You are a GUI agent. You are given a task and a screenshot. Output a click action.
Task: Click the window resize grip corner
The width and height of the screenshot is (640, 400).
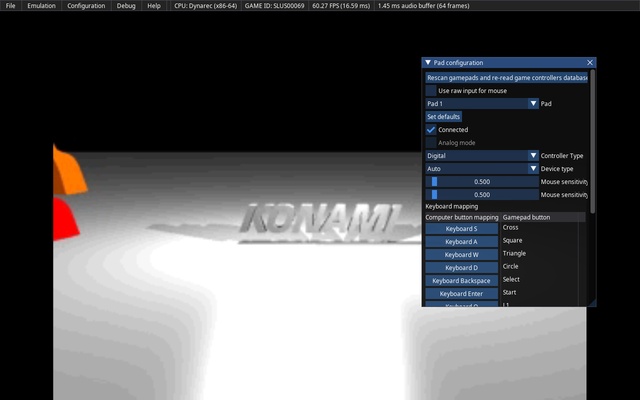[593, 303]
